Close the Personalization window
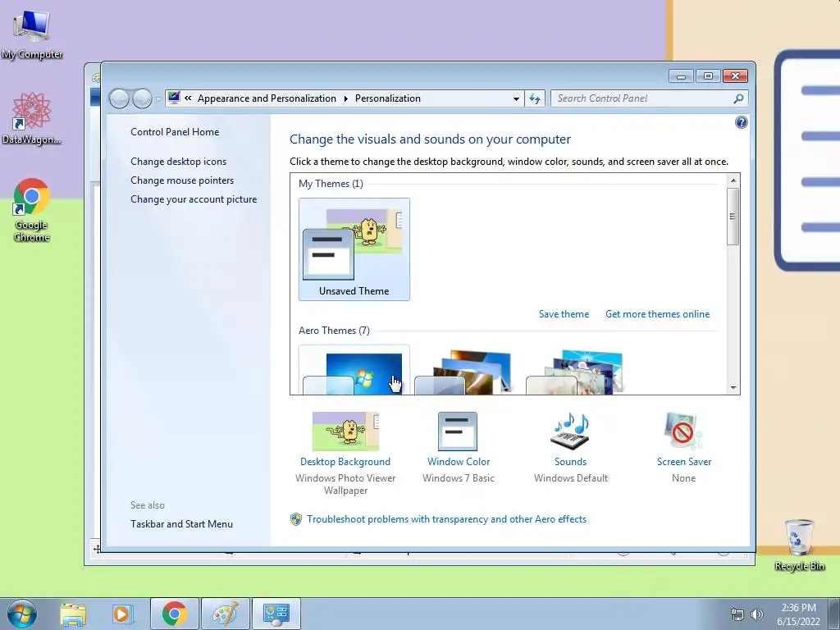Viewport: 840px width, 630px height. [735, 76]
